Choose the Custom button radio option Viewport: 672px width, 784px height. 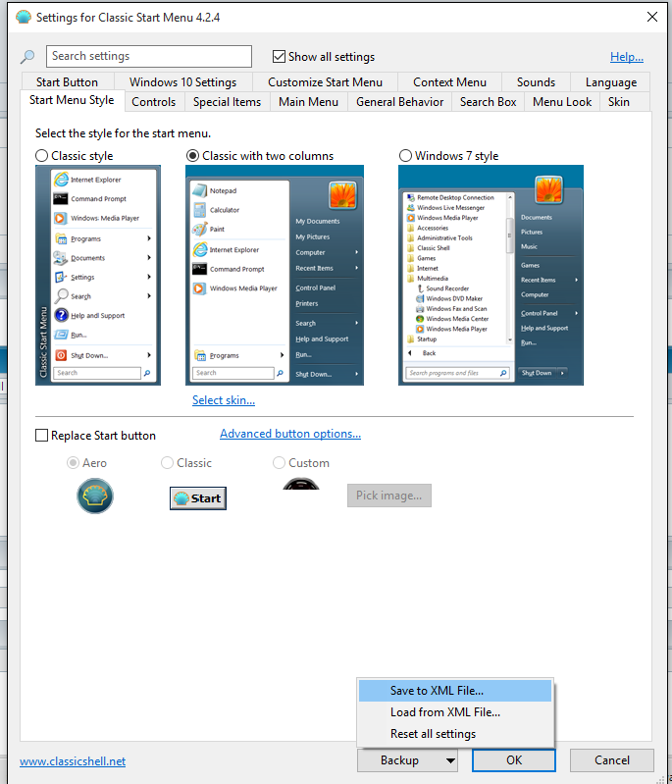[x=279, y=463]
